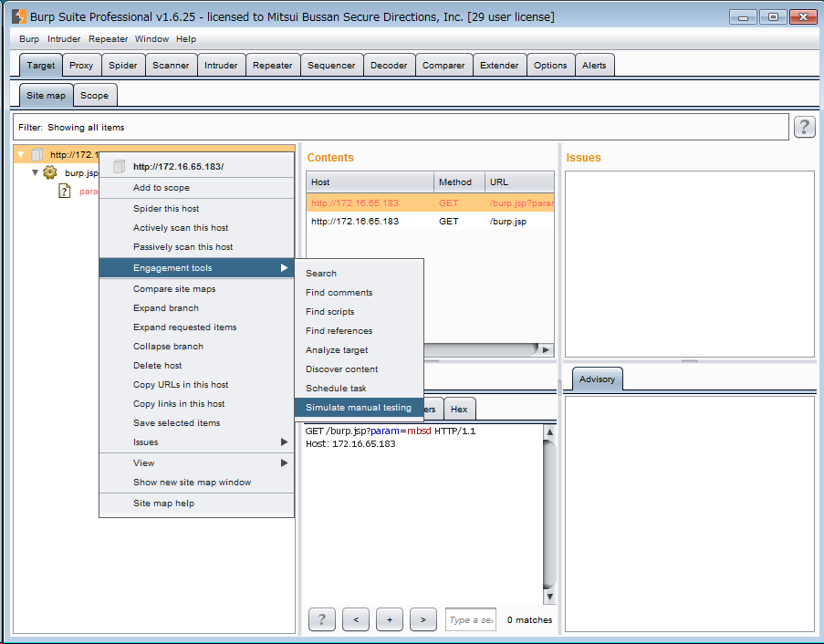Click the 'Type a search term' field
The width and height of the screenshot is (824, 644).
pyautogui.click(x=470, y=620)
